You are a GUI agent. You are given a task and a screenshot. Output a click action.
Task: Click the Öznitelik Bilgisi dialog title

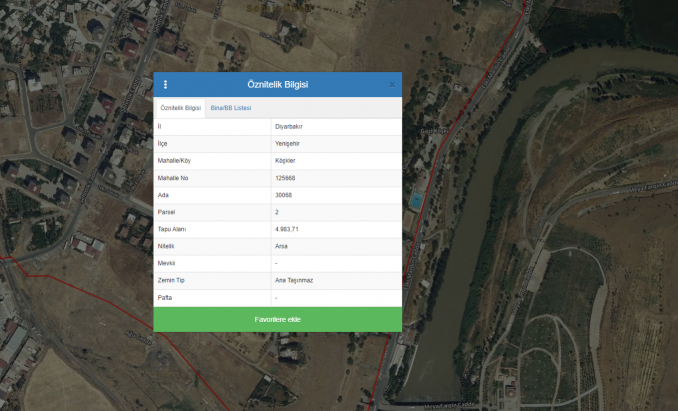[277, 85]
